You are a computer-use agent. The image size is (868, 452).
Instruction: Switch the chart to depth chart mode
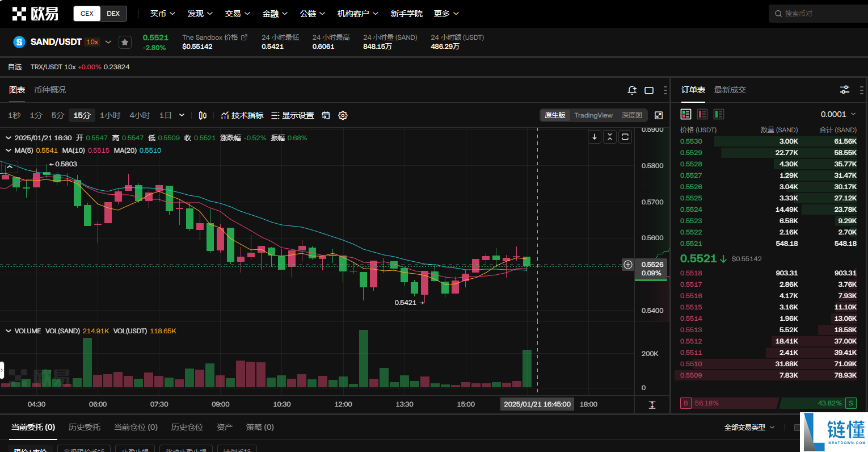pos(632,115)
